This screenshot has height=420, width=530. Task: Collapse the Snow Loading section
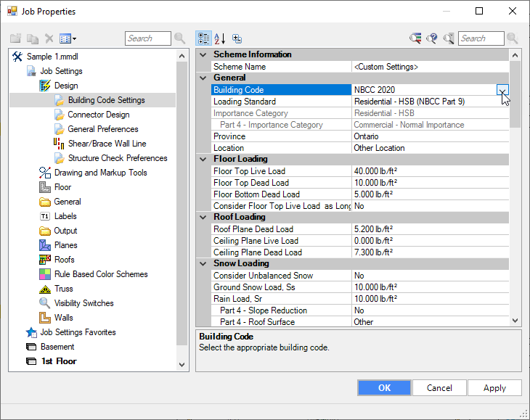pos(203,263)
